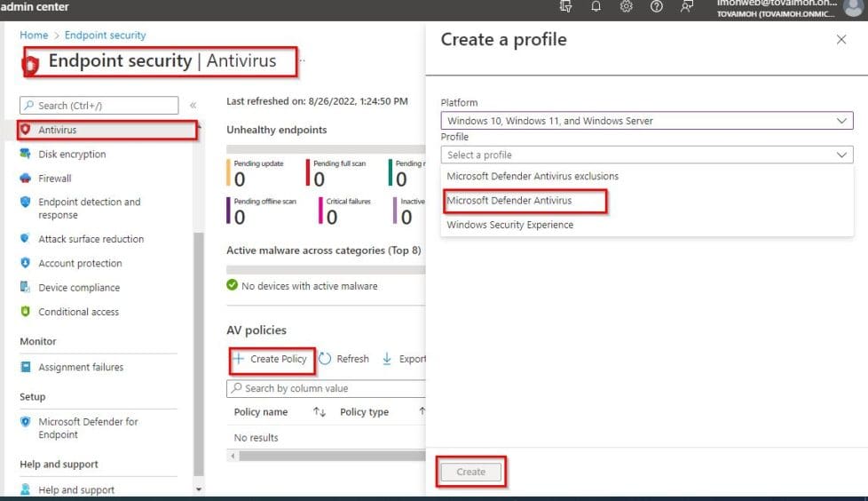868x501 pixels.
Task: Open the Platform dropdown
Action: 647,121
